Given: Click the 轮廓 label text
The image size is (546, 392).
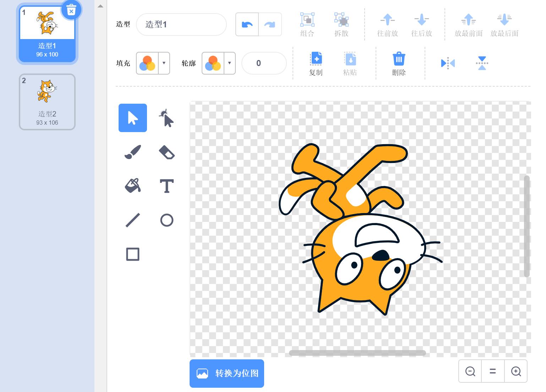Looking at the screenshot, I should tap(189, 64).
